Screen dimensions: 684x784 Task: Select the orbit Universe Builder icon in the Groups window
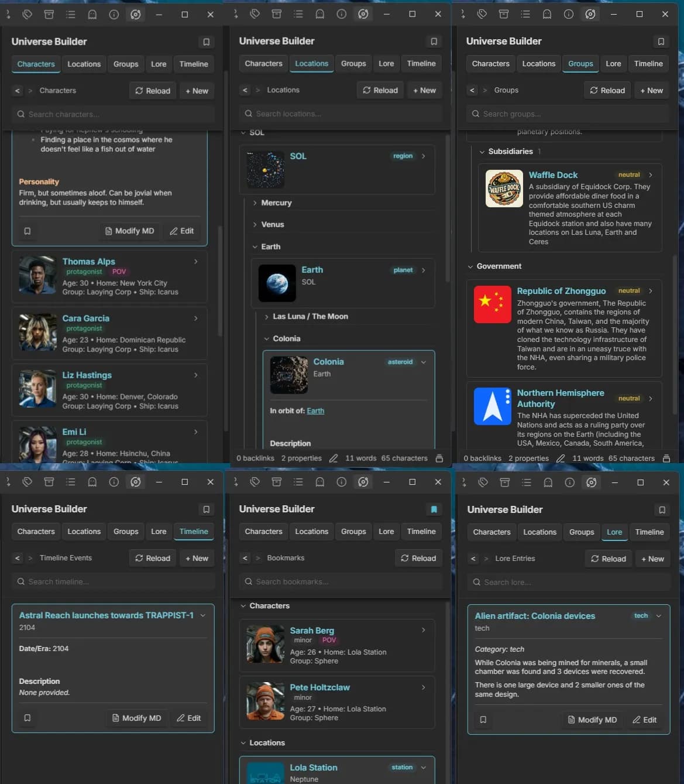590,14
